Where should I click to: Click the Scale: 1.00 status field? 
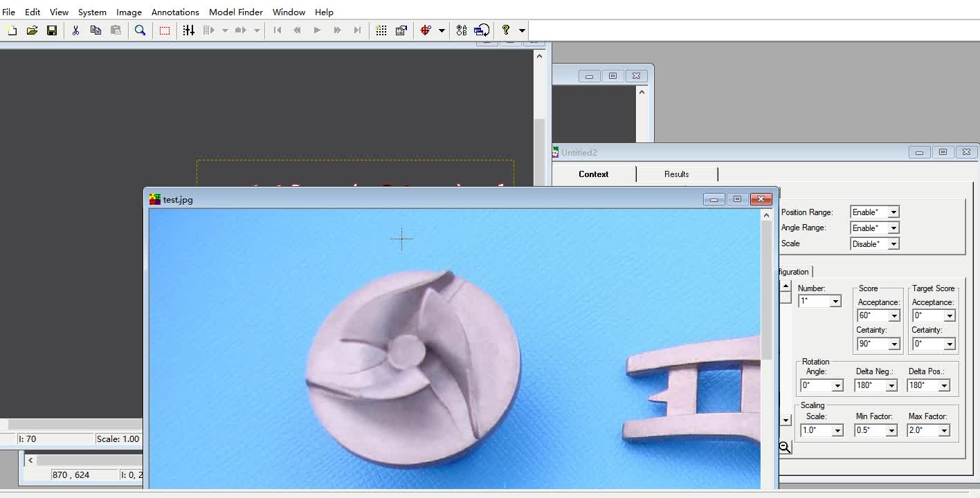(x=118, y=439)
